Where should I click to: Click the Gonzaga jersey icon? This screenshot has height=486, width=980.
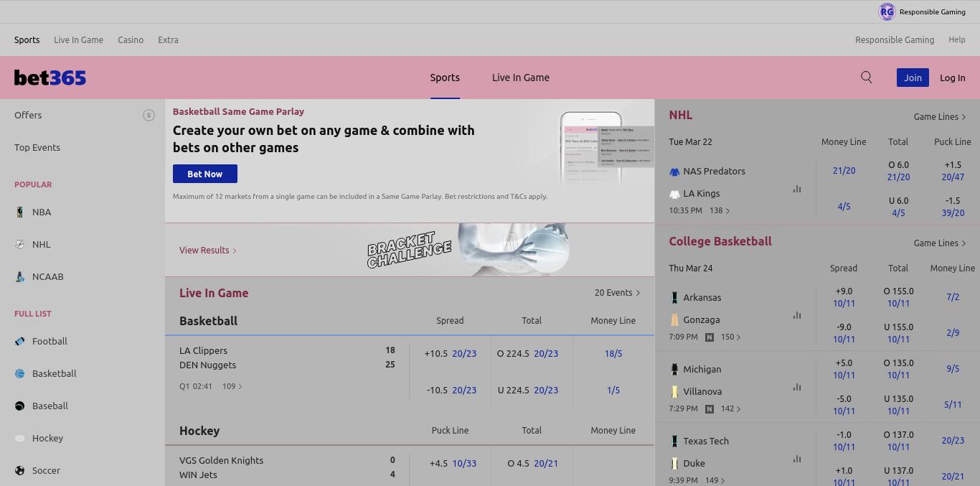pyautogui.click(x=674, y=319)
